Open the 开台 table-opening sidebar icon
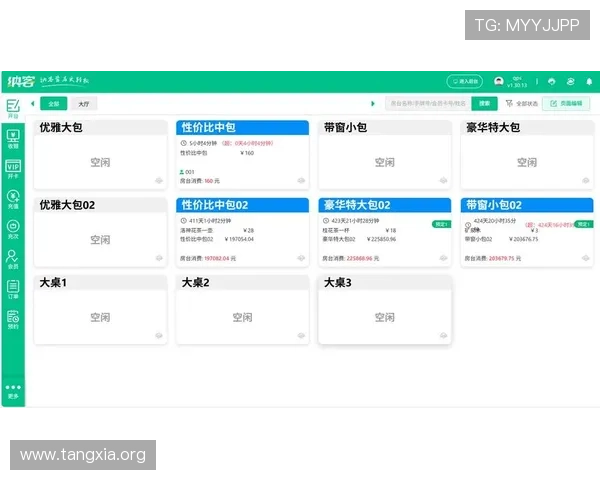This screenshot has height=480, width=600. pyautogui.click(x=13, y=109)
